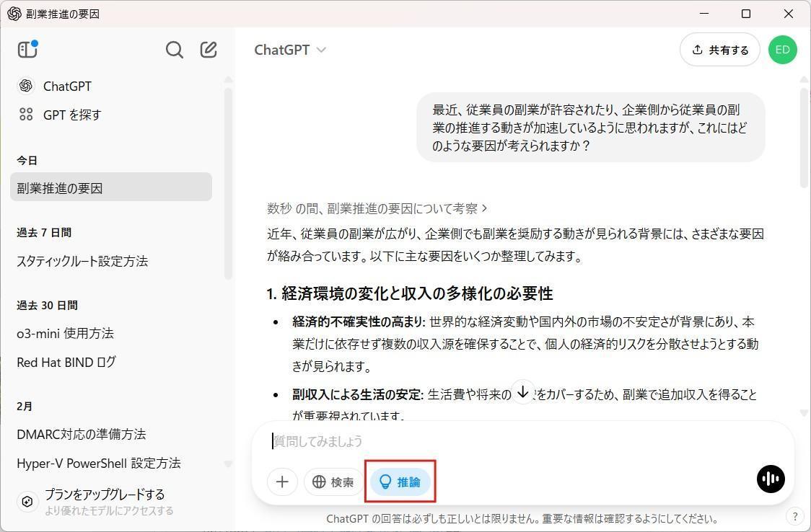
Task: Open 'DMARC対応の準備方法' chat
Action: click(x=82, y=435)
